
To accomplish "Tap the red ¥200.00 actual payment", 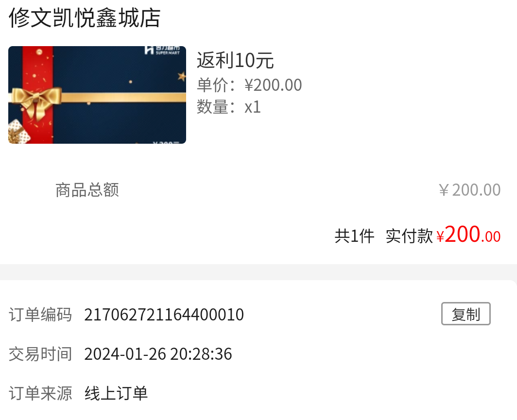I will [468, 235].
